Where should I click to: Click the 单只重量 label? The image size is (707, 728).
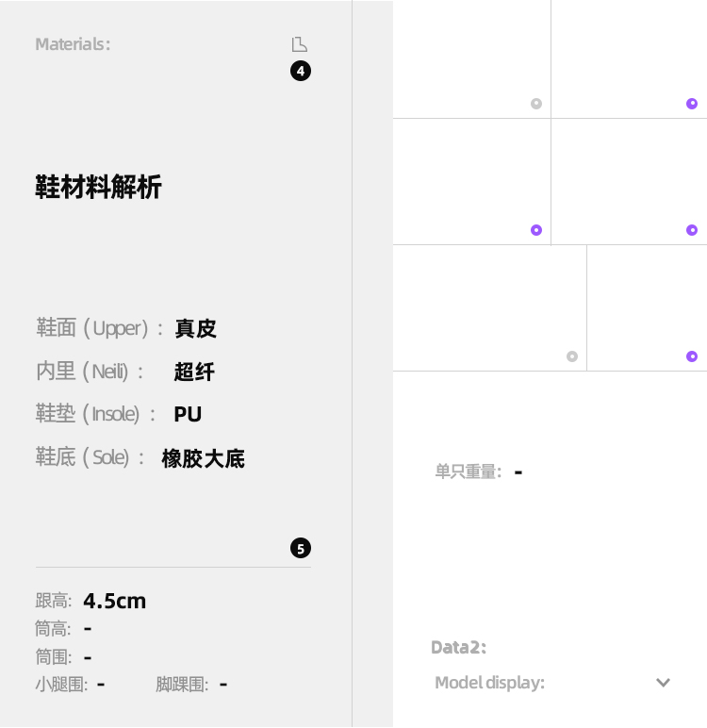[x=469, y=472]
